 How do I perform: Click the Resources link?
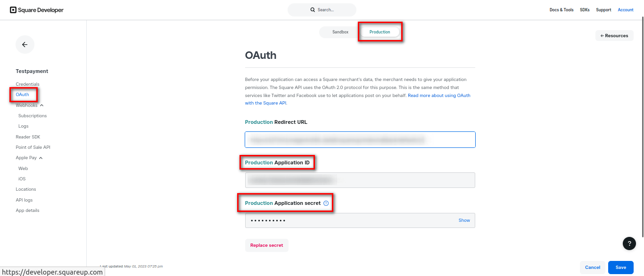pyautogui.click(x=614, y=35)
